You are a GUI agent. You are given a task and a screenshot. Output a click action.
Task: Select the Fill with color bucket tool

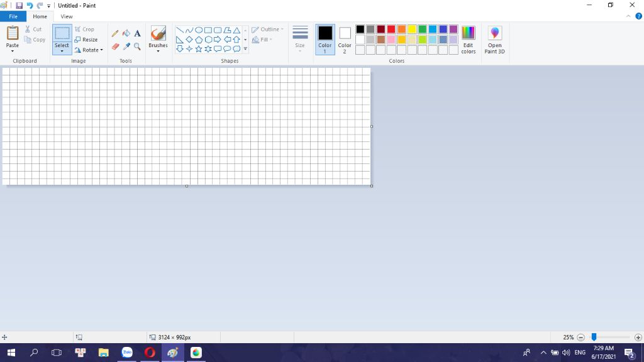(x=126, y=33)
